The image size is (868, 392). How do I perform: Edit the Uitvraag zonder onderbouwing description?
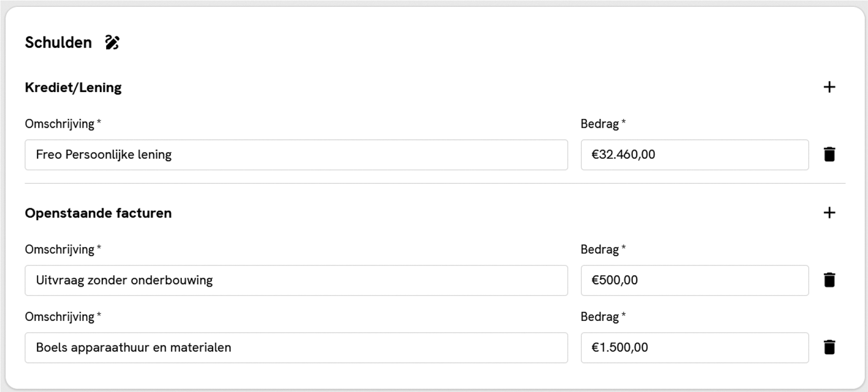(296, 280)
